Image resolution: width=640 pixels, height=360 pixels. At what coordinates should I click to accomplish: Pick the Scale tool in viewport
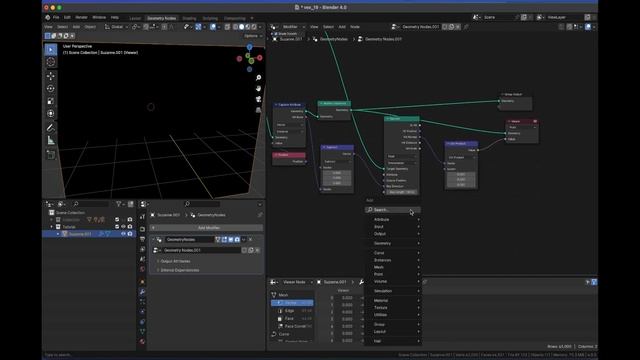(x=51, y=101)
